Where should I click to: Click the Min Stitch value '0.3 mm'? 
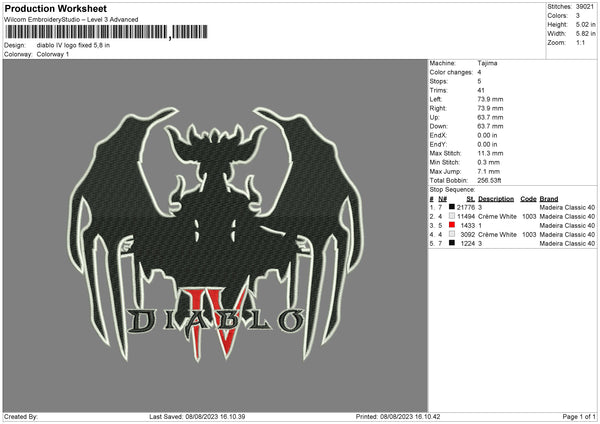pyautogui.click(x=489, y=162)
